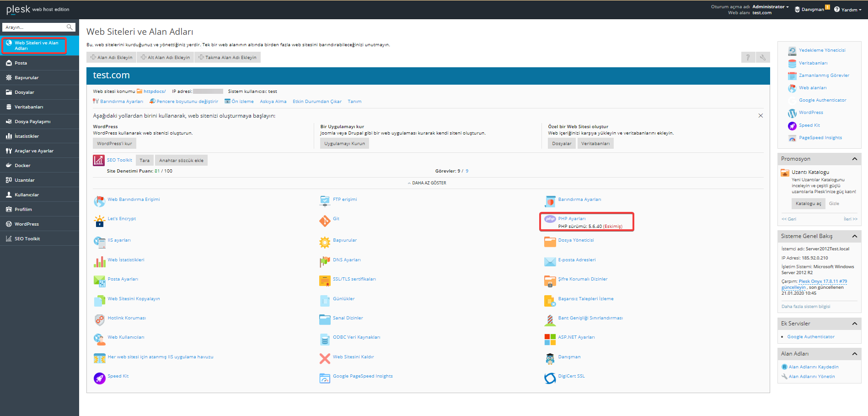
Task: Click Askıya Alma link
Action: [x=273, y=102]
